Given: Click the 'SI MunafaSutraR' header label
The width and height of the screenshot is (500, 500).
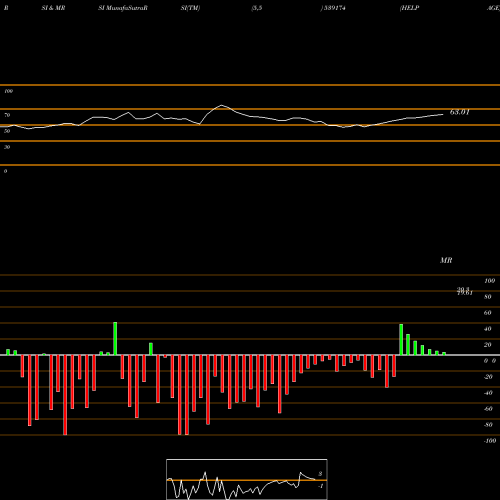Looking at the screenshot, I should [x=123, y=8].
